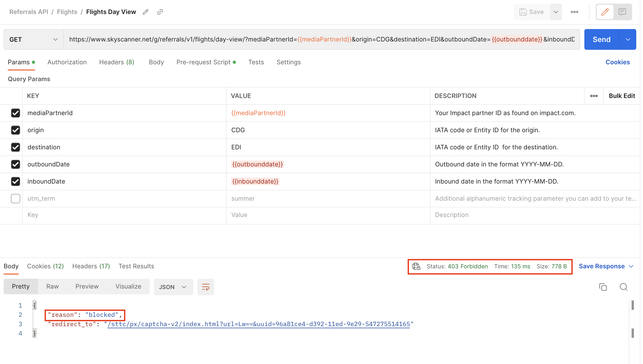Screen dimensions: 643x364
Task: Switch to edit mode pencil icon at top right
Action: 605,12
